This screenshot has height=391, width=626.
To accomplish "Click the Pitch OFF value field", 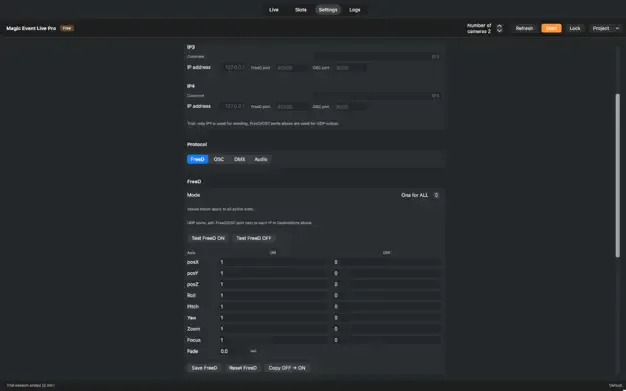I will pyautogui.click(x=387, y=307).
